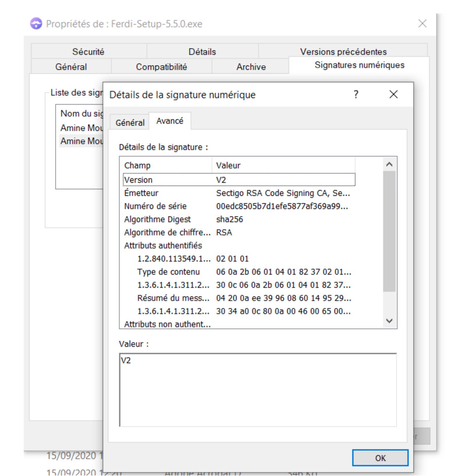The image size is (460, 476).
Task: Select the Version row
Action: tap(239, 180)
